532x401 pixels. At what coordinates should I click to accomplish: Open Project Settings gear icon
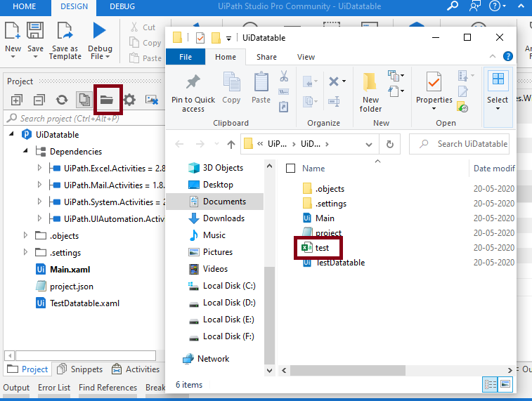click(x=129, y=100)
